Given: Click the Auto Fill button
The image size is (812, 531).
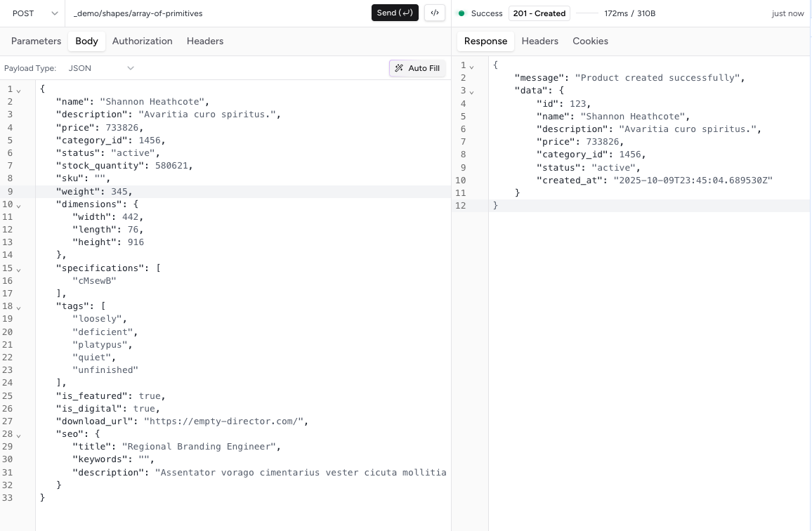Looking at the screenshot, I should [417, 68].
